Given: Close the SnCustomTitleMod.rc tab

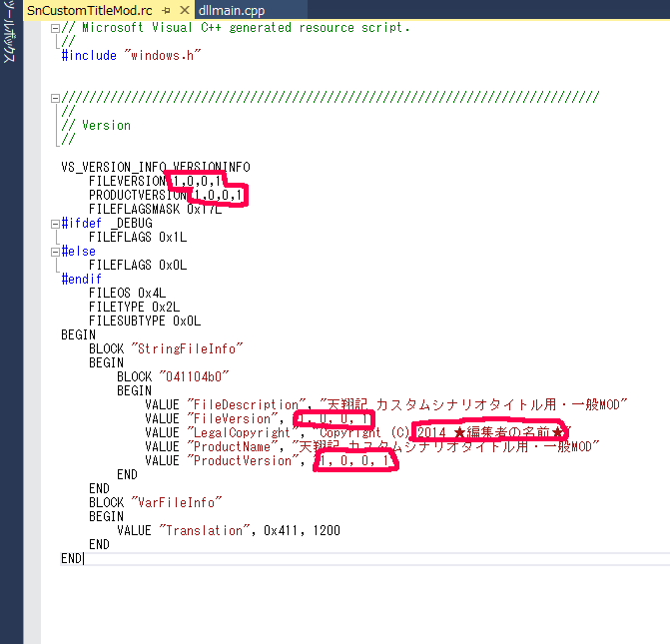Looking at the screenshot, I should pyautogui.click(x=183, y=10).
